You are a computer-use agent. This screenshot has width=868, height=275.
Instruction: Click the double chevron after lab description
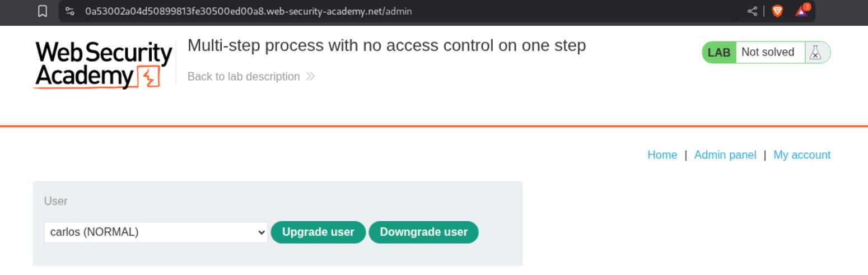(x=310, y=77)
